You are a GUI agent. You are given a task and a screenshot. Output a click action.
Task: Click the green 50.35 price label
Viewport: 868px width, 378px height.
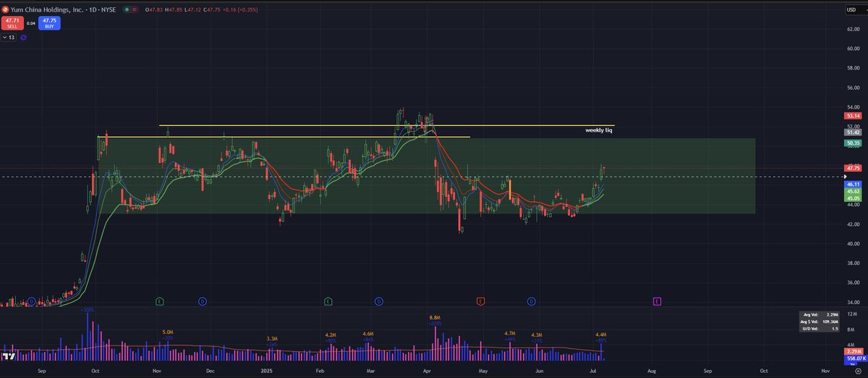click(851, 143)
